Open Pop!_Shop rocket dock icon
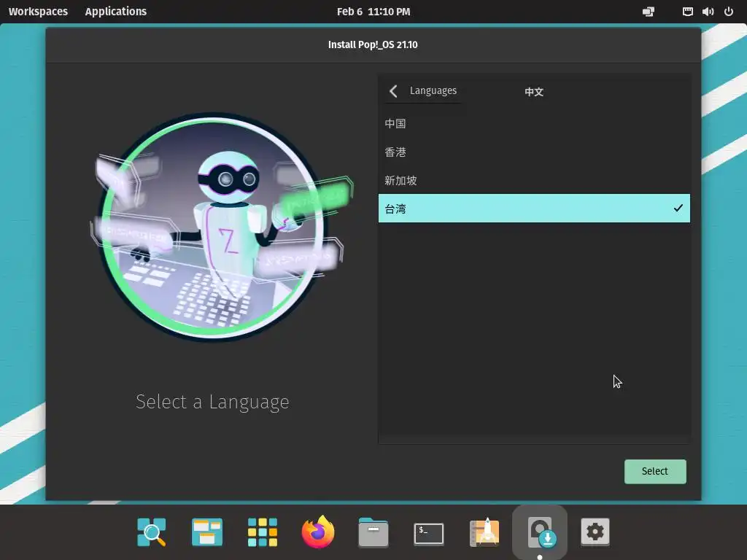Viewport: 747px width, 560px height. (484, 532)
